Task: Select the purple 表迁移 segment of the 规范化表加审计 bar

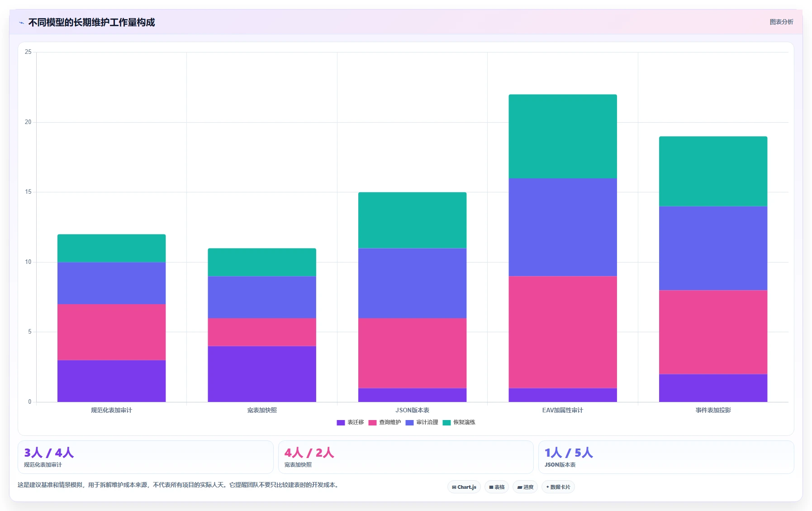Action: pos(112,381)
